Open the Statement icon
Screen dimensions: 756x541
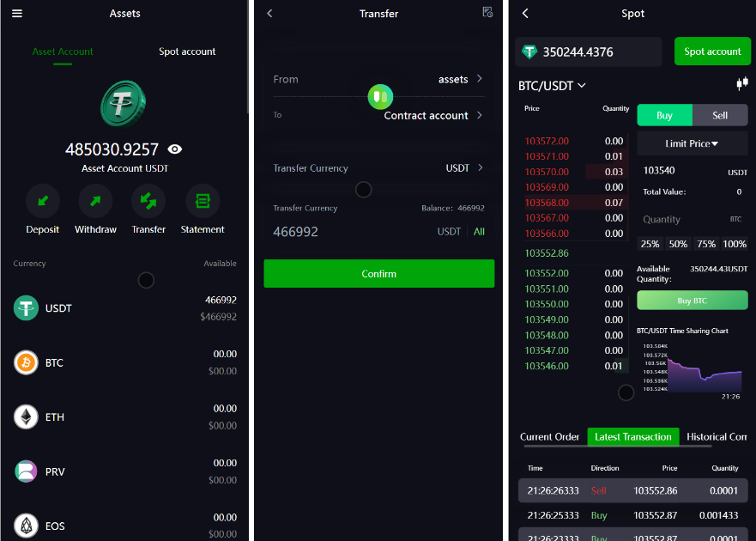(203, 202)
